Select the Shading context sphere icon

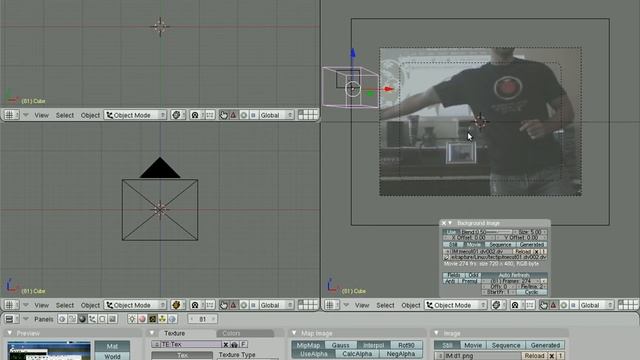82,319
